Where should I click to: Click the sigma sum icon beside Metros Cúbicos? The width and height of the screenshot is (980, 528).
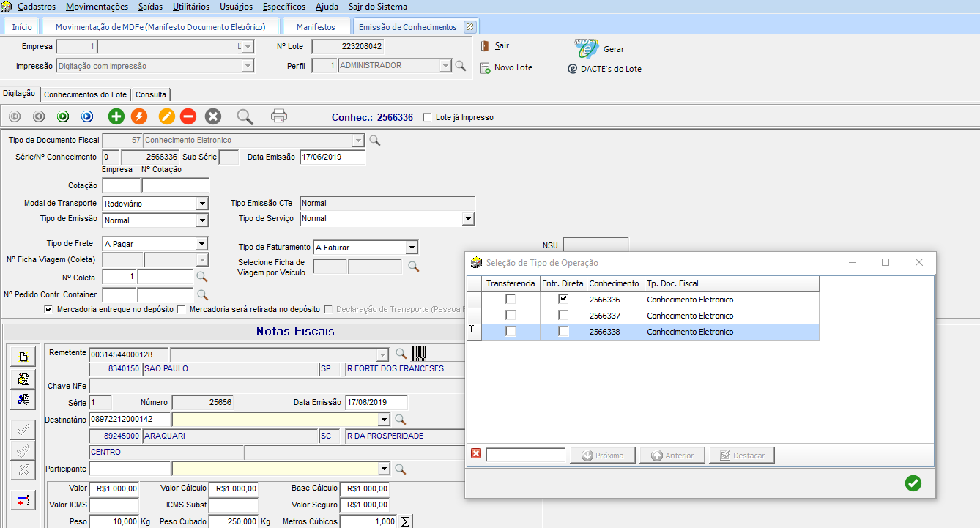[x=406, y=522]
